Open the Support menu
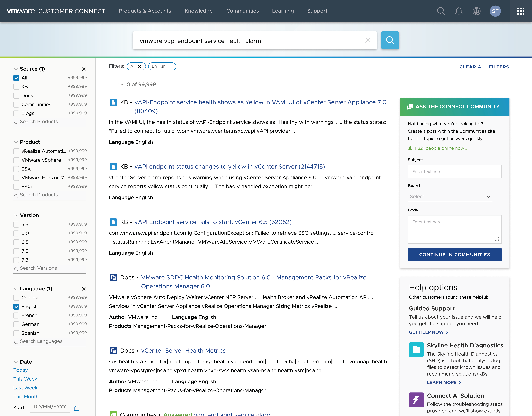 (317, 11)
